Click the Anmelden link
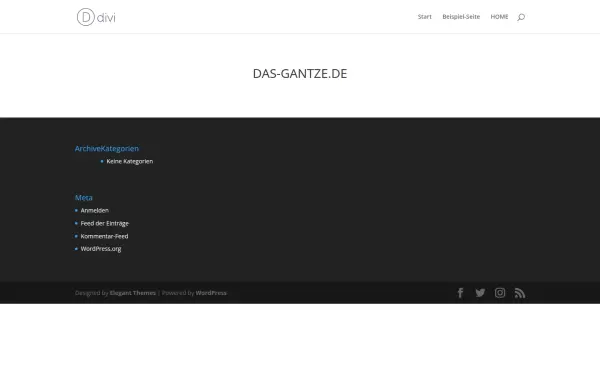 point(95,210)
